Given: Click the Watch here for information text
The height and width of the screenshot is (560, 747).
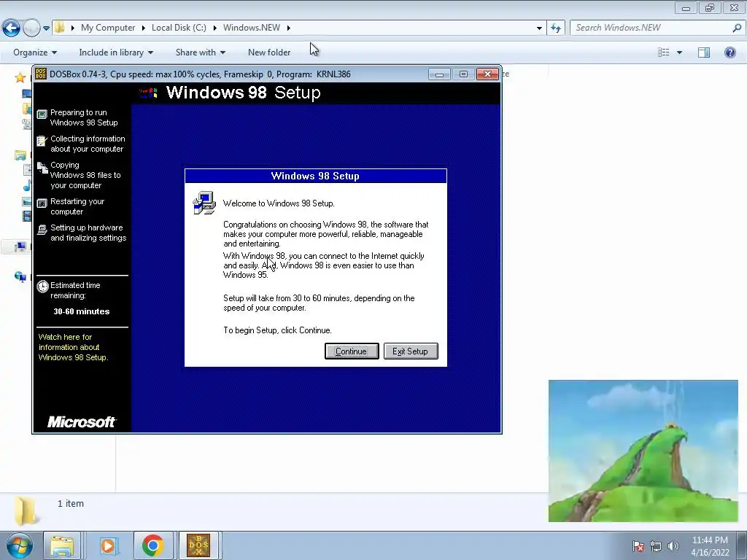Looking at the screenshot, I should (74, 347).
